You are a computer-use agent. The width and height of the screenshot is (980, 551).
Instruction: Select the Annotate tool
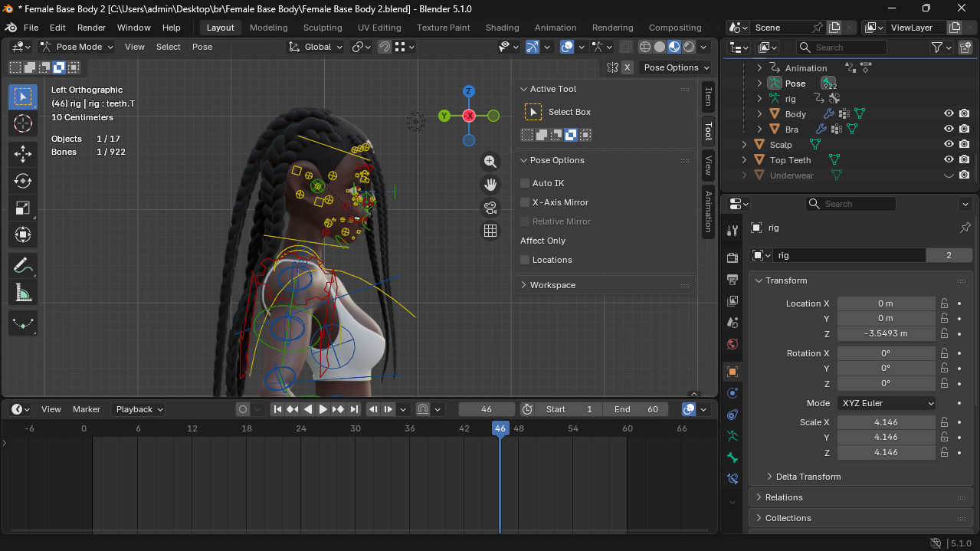(x=23, y=266)
